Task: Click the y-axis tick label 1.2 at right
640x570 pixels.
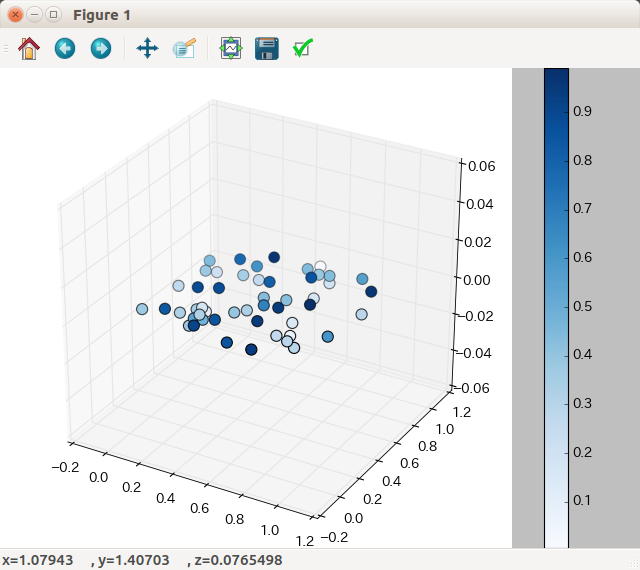Action: click(462, 412)
